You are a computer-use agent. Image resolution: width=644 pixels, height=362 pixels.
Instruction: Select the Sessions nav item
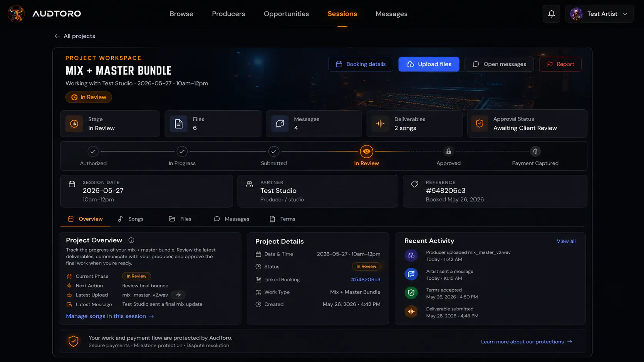click(x=342, y=14)
